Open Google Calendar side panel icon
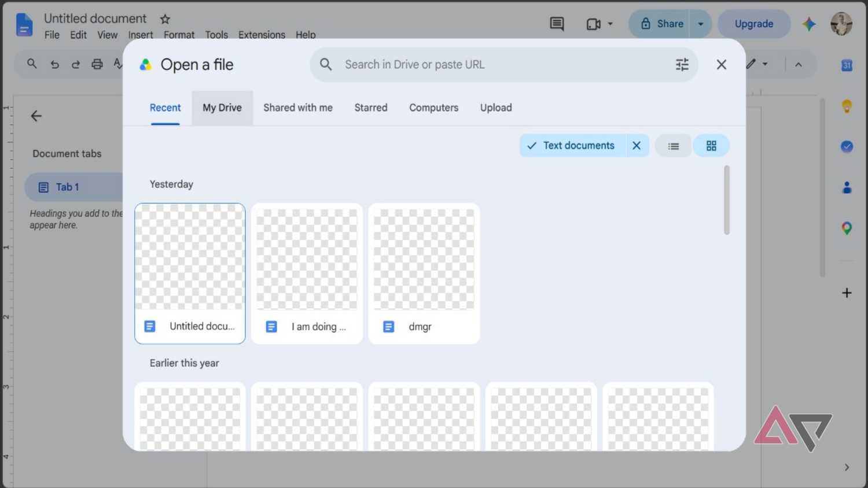Viewport: 868px width, 488px height. pyautogui.click(x=847, y=65)
